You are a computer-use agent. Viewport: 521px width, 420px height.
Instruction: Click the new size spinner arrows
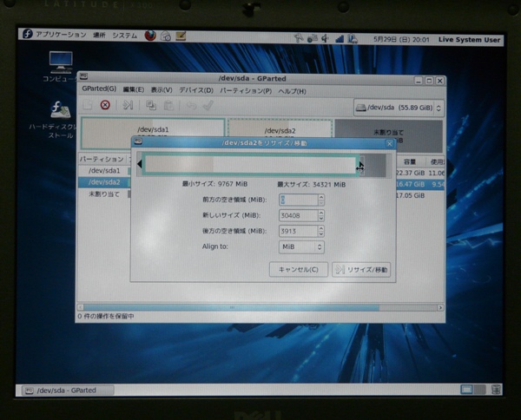321,215
